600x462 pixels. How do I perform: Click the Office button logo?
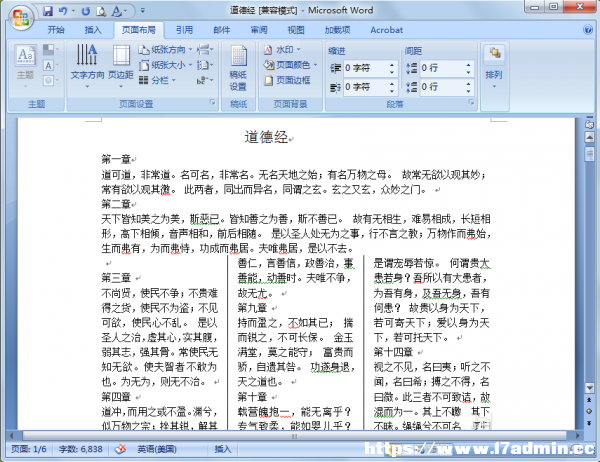tap(21, 17)
